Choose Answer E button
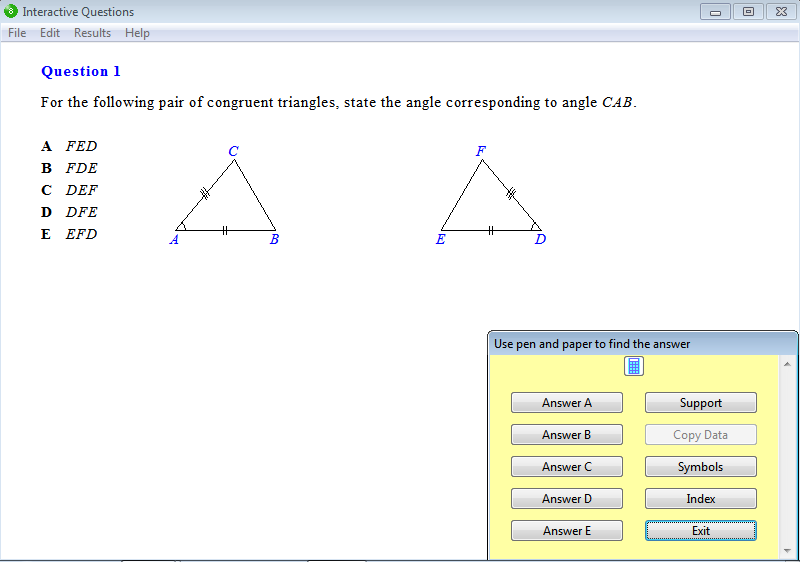This screenshot has height=562, width=800. 567,531
